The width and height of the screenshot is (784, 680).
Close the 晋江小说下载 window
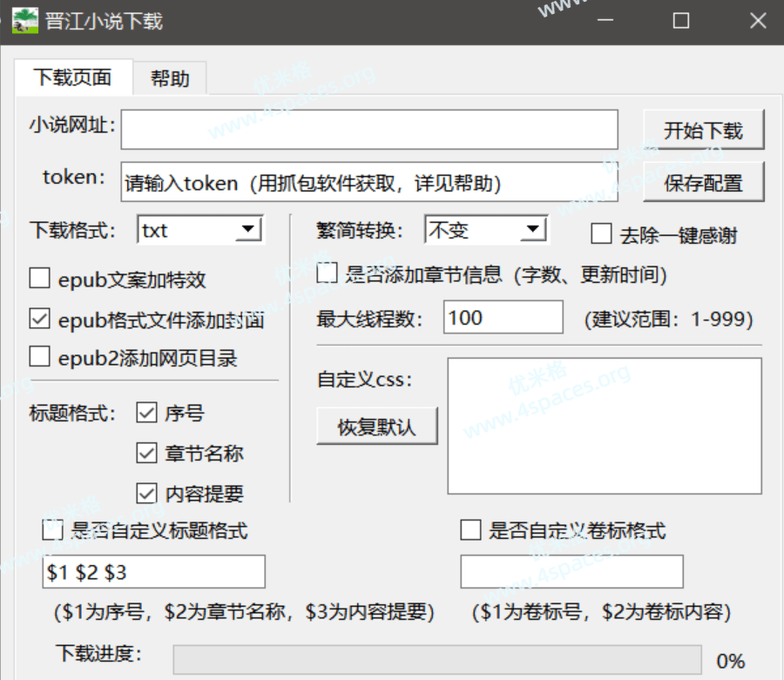coord(757,21)
